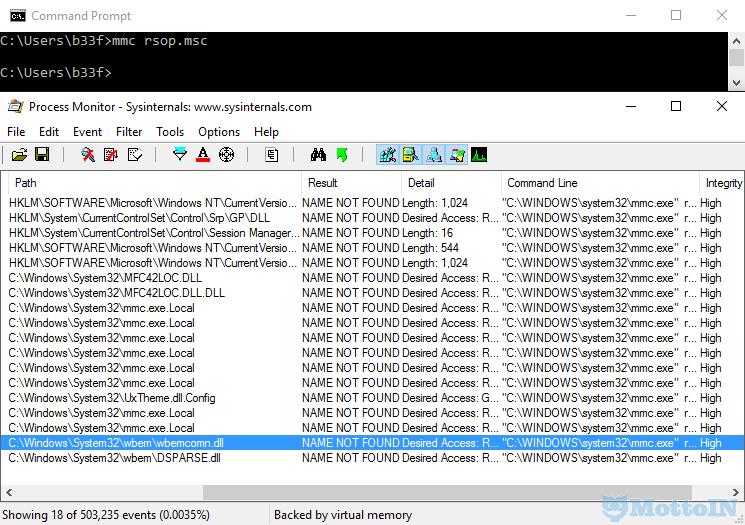Viewport: 745px width, 525px height.
Task: Click the Command Prompt title bar icon
Action: (x=18, y=16)
